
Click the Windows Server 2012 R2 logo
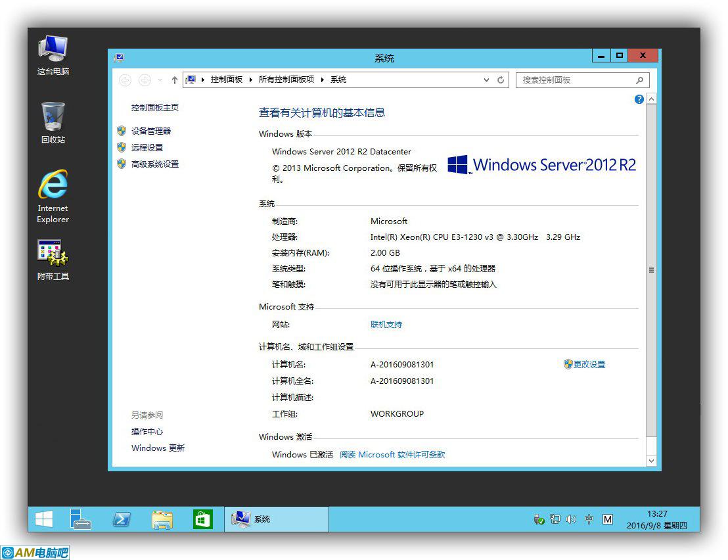542,165
